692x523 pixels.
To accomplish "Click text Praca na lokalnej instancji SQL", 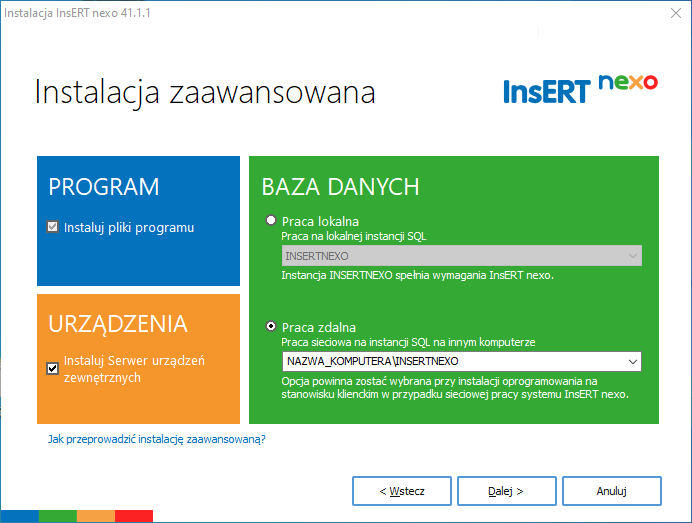I will tap(354, 237).
